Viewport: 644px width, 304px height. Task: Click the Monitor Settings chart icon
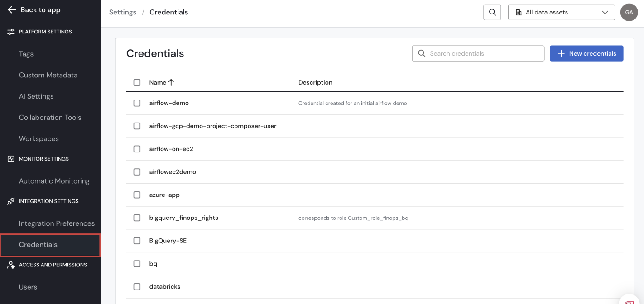tap(11, 159)
